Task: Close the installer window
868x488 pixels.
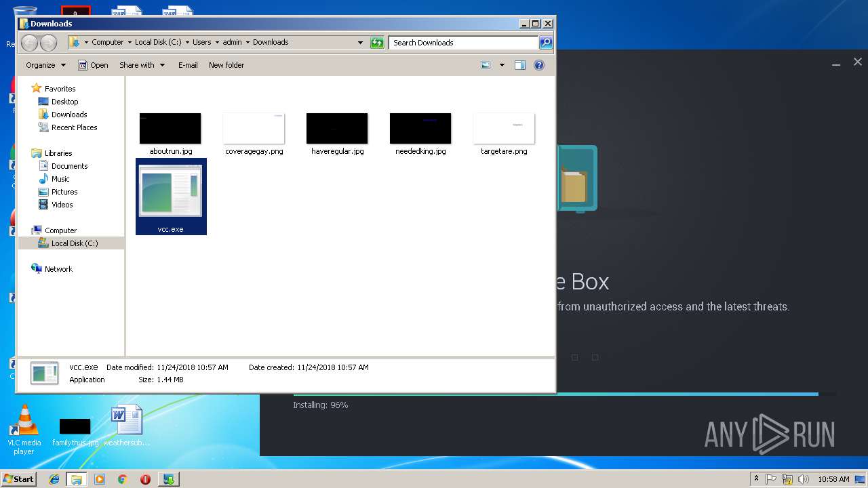Action: pos(858,62)
